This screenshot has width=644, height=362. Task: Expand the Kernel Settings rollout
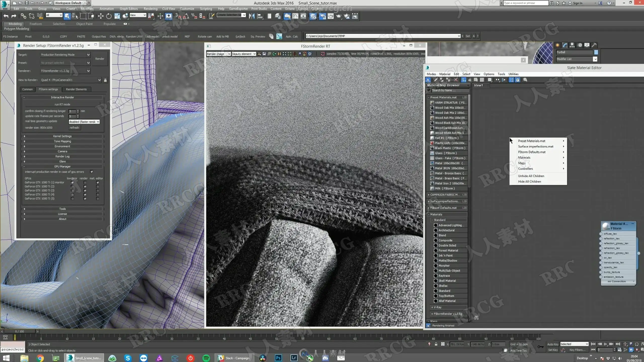coord(62,136)
